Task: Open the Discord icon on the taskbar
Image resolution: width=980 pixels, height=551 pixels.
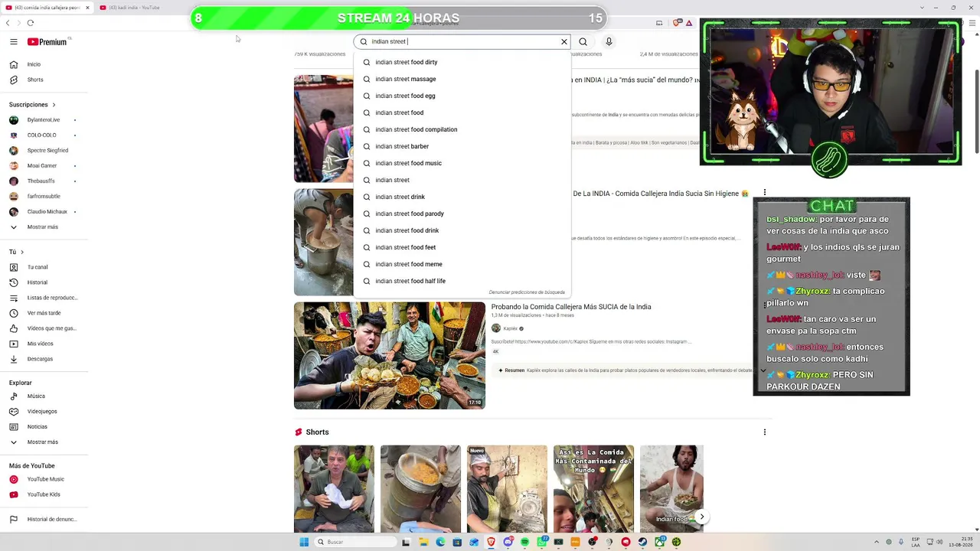Action: (508, 542)
